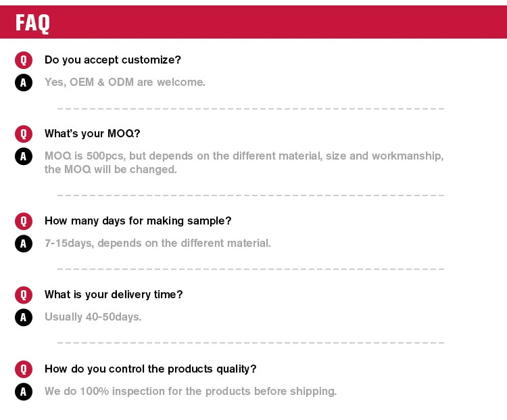Click the FAQ heading in red banner
507x420 pixels.
tap(33, 23)
